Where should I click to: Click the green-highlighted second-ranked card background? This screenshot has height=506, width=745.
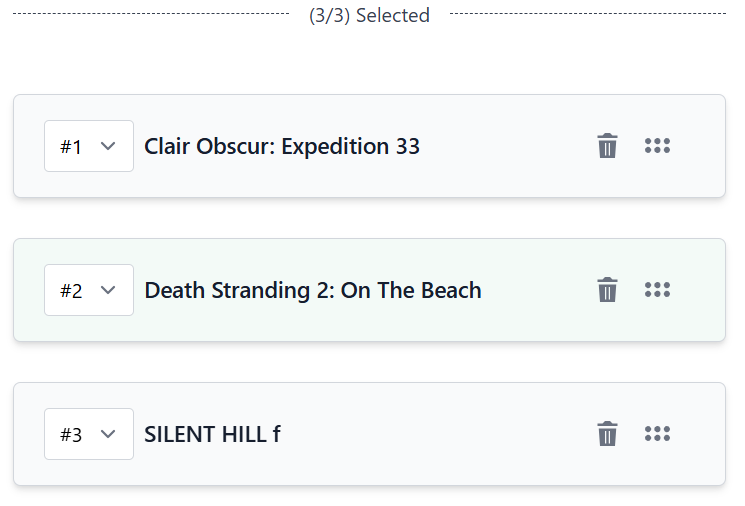click(540, 318)
